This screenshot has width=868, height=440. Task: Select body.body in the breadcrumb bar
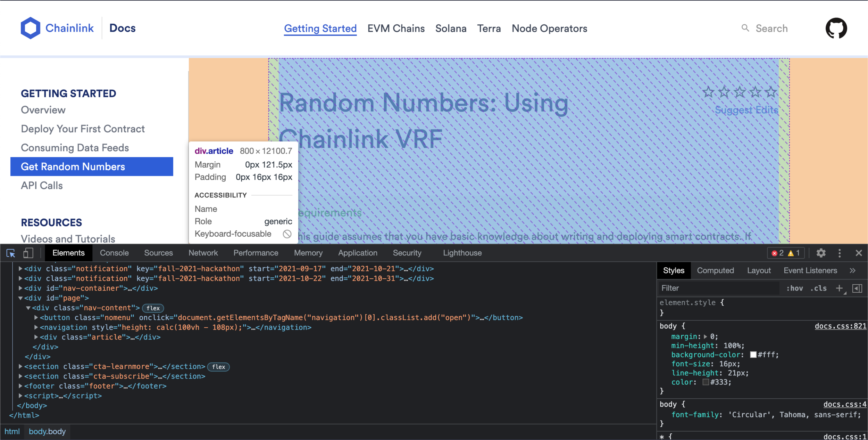click(47, 432)
